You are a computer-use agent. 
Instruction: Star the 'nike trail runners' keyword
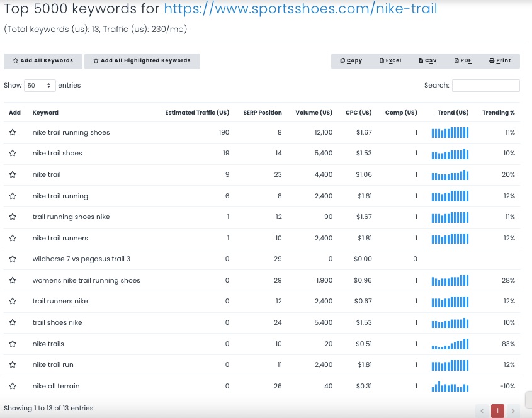13,238
